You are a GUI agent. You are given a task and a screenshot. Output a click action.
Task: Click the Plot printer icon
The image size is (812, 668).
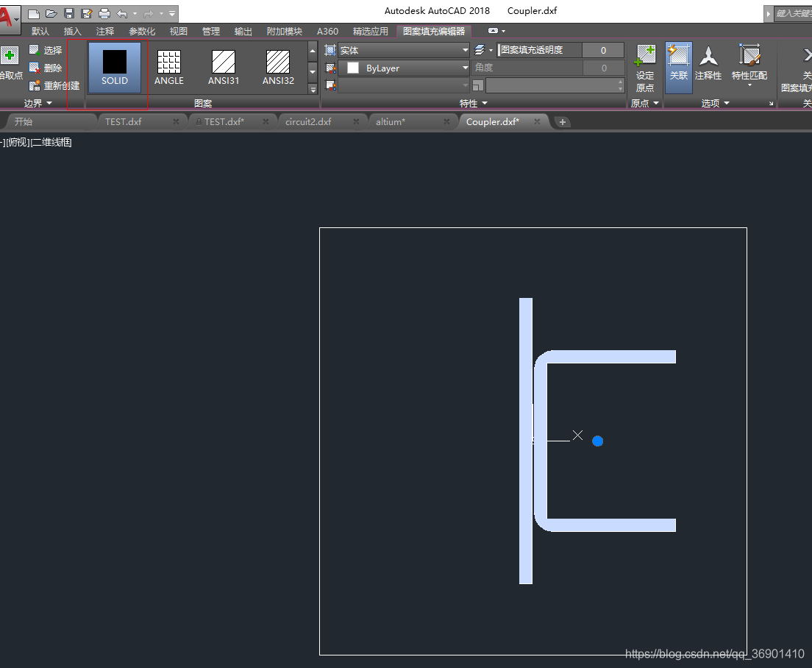point(104,13)
